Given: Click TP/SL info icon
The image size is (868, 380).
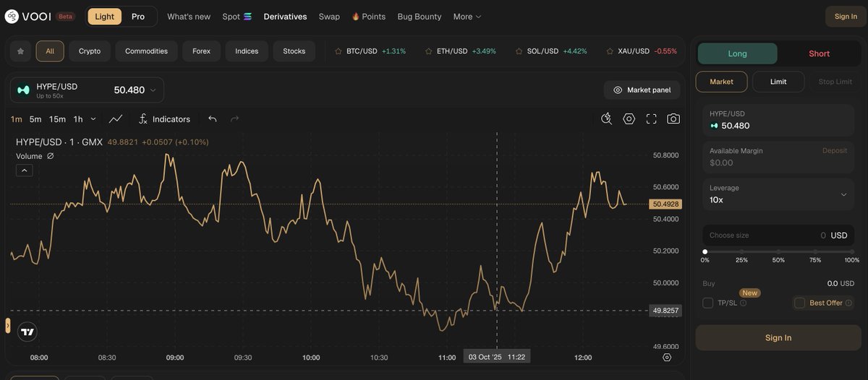Looking at the screenshot, I should coord(744,303).
